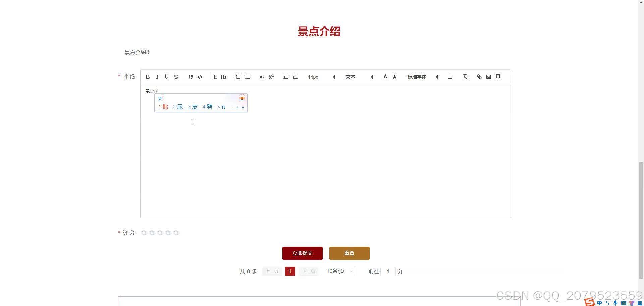Click the 立即提交 submit button

pos(302,253)
